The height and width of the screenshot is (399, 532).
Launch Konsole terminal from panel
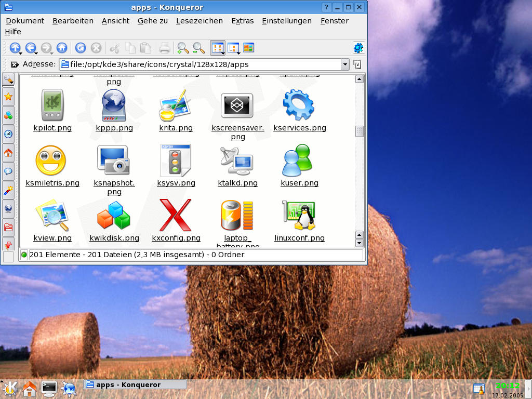tap(49, 389)
